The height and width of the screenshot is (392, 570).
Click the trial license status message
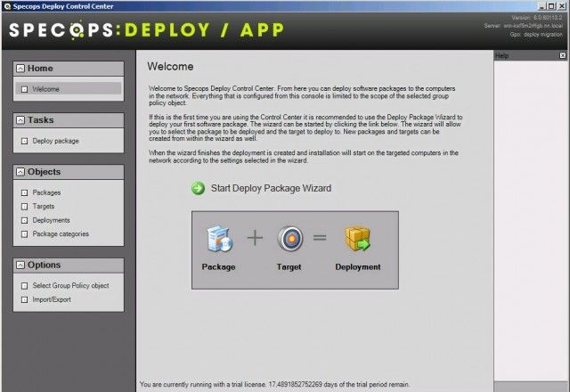tap(275, 384)
